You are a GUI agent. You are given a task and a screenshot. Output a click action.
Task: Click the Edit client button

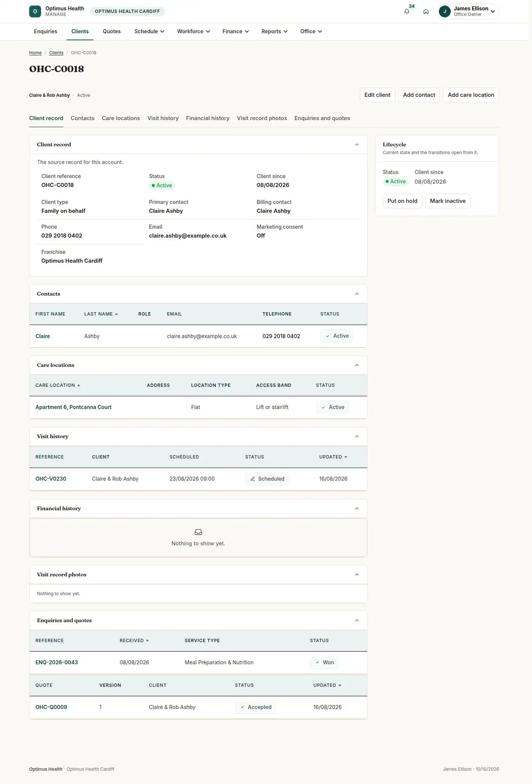pyautogui.click(x=377, y=95)
